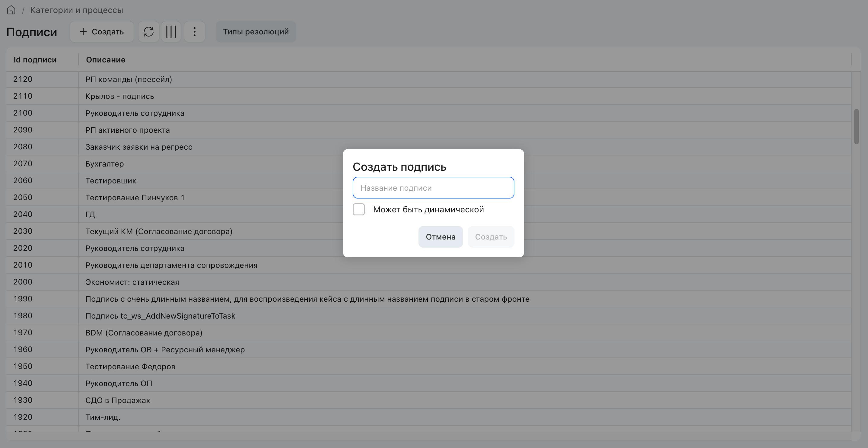The height and width of the screenshot is (448, 868).
Task: Select row "Заказчик заявки на регресс"
Action: (x=429, y=147)
